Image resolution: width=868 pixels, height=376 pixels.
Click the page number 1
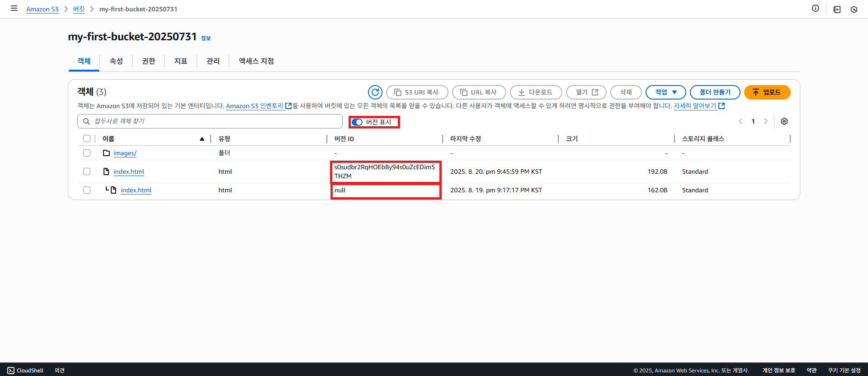[753, 121]
